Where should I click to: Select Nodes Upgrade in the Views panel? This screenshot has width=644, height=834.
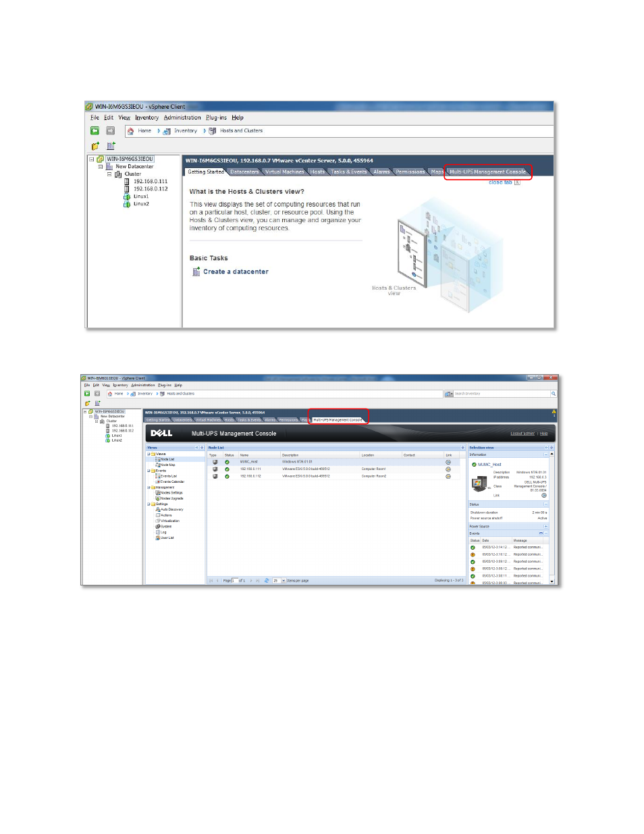tap(171, 498)
